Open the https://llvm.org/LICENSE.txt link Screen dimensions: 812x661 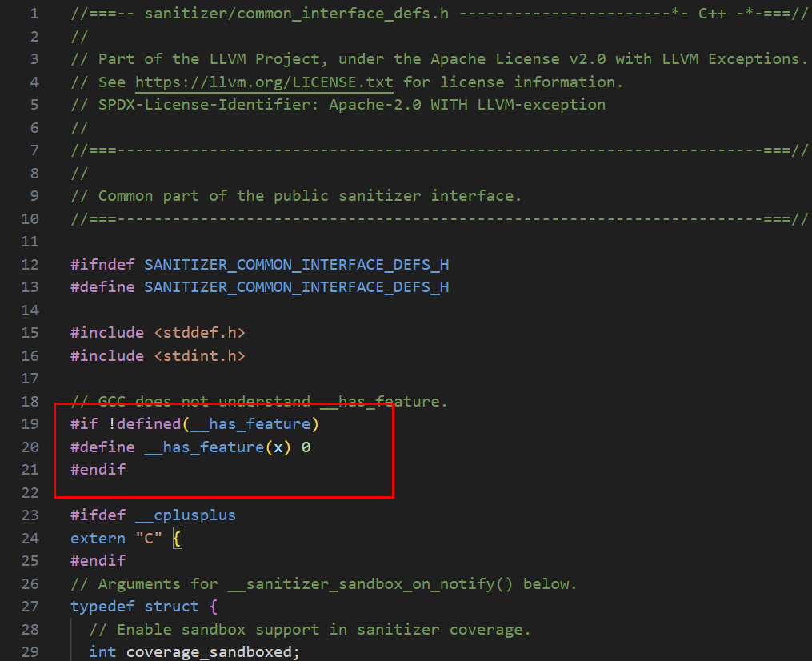262,81
